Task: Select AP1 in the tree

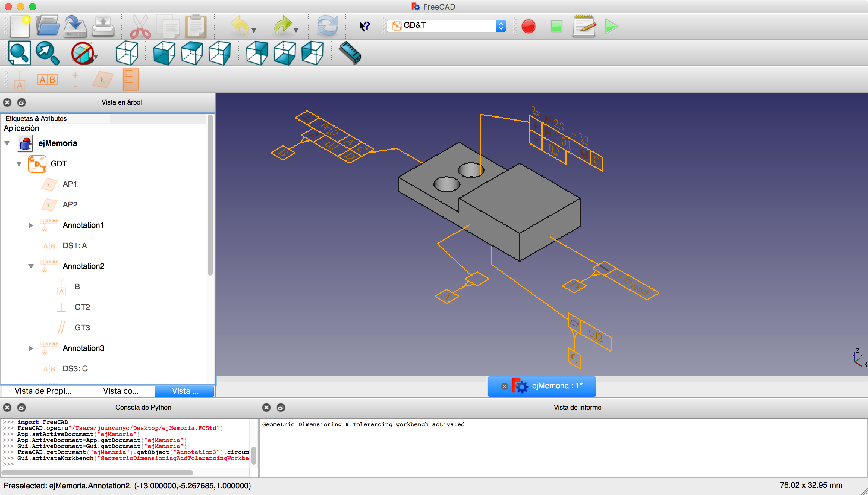Action: (x=70, y=184)
